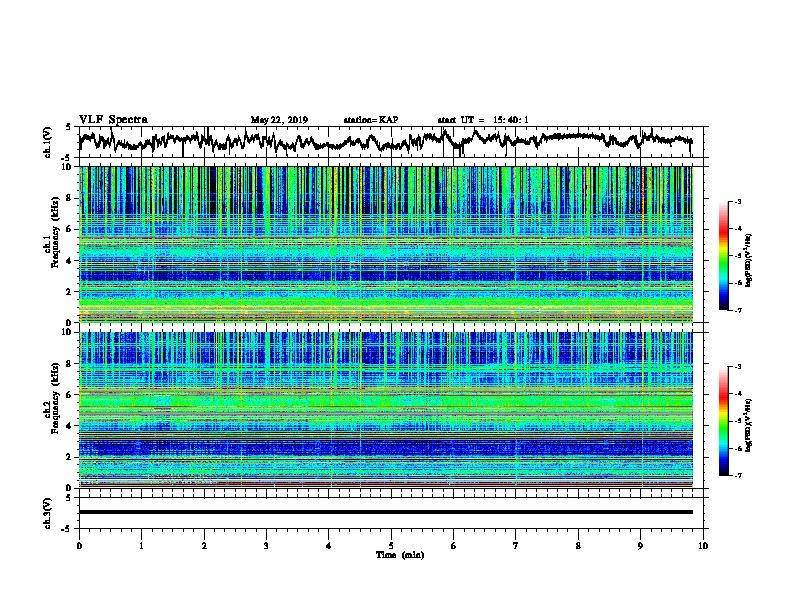Click the "ch.1(V)" axis label
Screen dimensions: 792x612
click(x=48, y=142)
